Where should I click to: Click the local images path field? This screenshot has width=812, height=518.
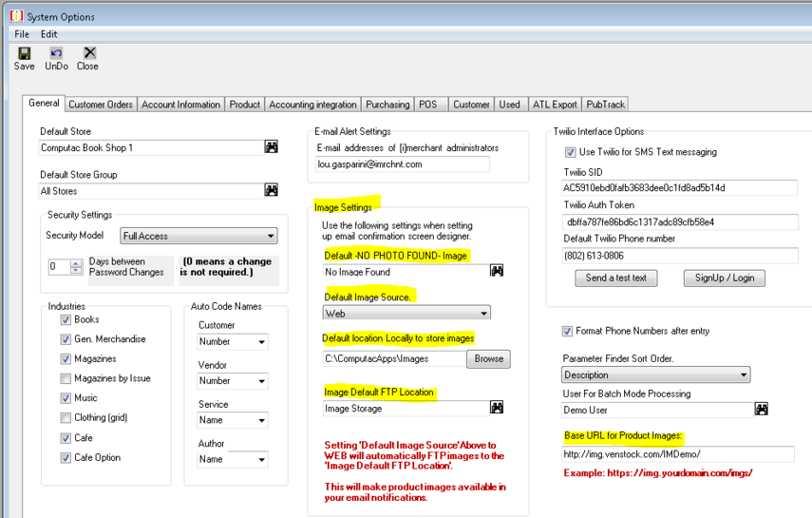tap(395, 359)
